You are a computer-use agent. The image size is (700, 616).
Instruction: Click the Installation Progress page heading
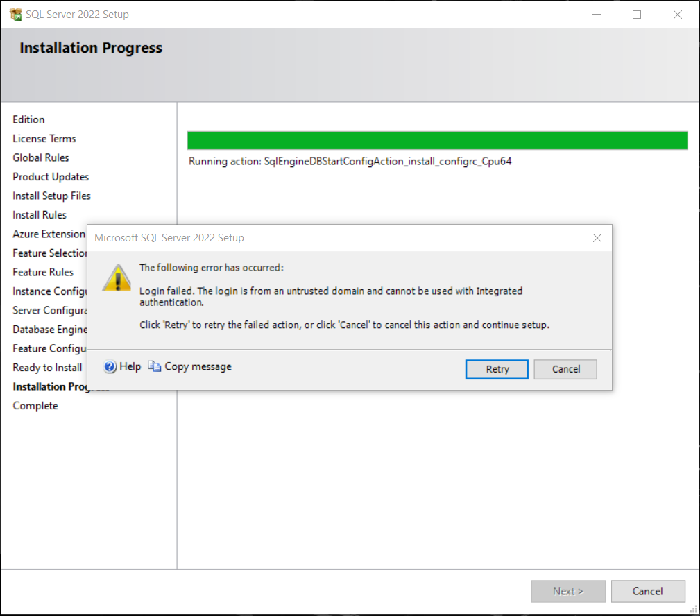coord(91,48)
